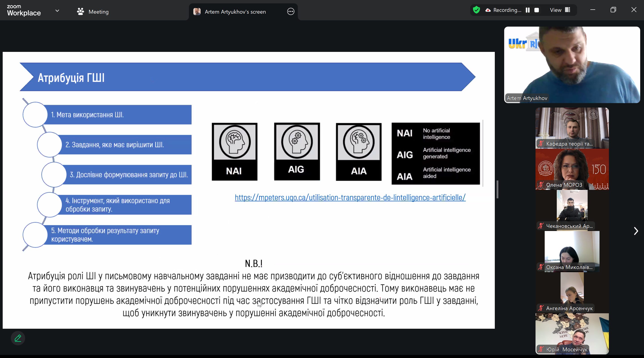The width and height of the screenshot is (644, 358).
Task: Stop the recording
Action: [536, 10]
